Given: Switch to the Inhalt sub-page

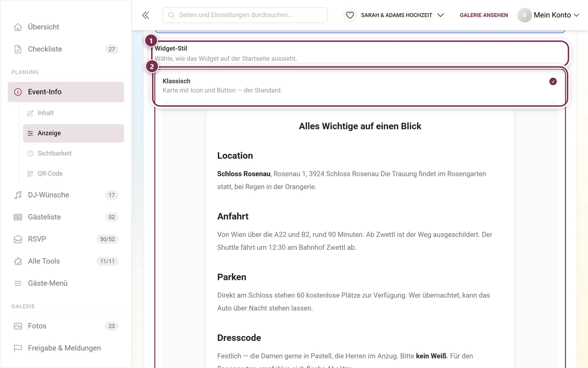Looking at the screenshot, I should pos(73,113).
